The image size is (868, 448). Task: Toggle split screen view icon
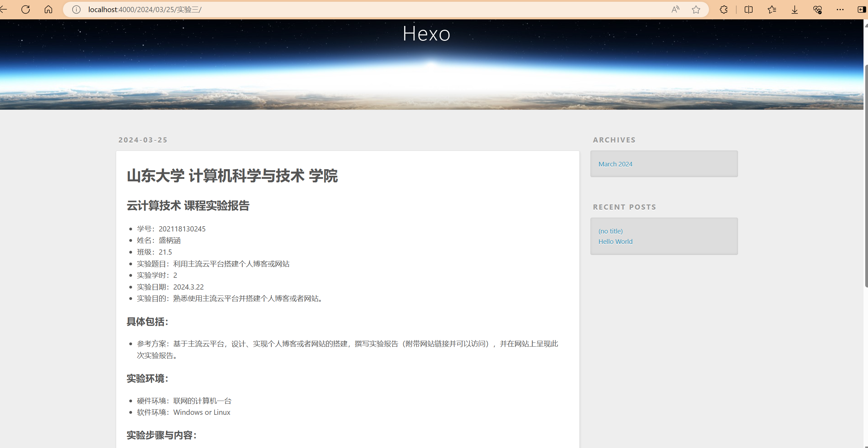[x=748, y=9]
